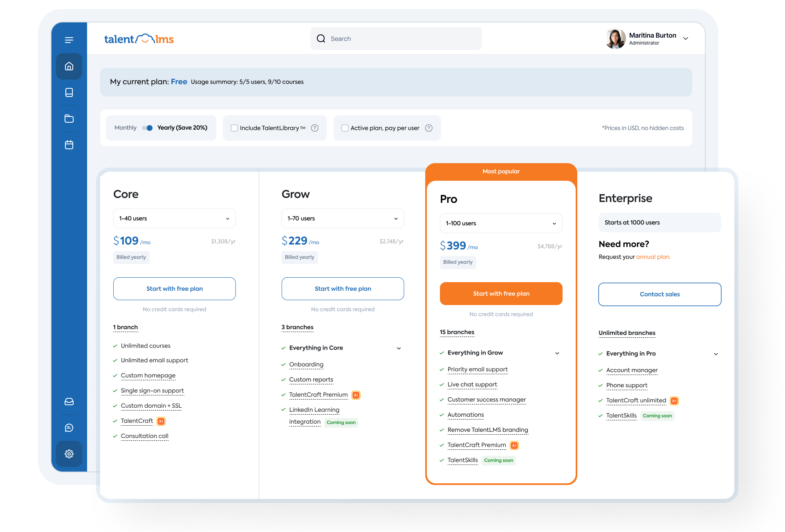Screen dimensions: 785x532
Task: Go to Home from the sidebar
Action: (x=69, y=66)
